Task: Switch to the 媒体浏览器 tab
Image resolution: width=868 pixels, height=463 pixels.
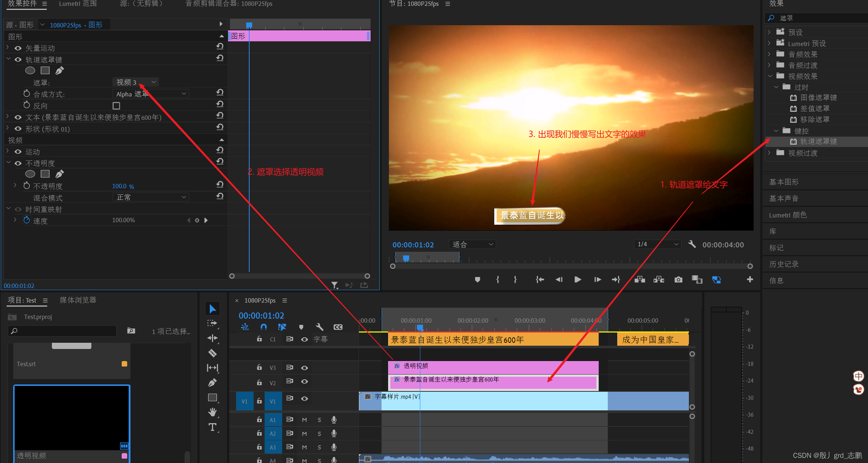Action: click(78, 300)
